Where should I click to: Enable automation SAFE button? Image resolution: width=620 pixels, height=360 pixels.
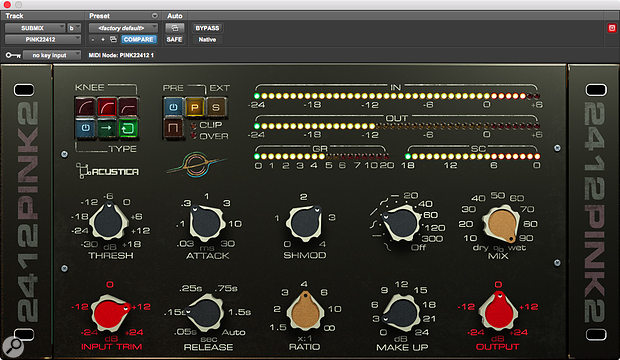click(x=174, y=40)
